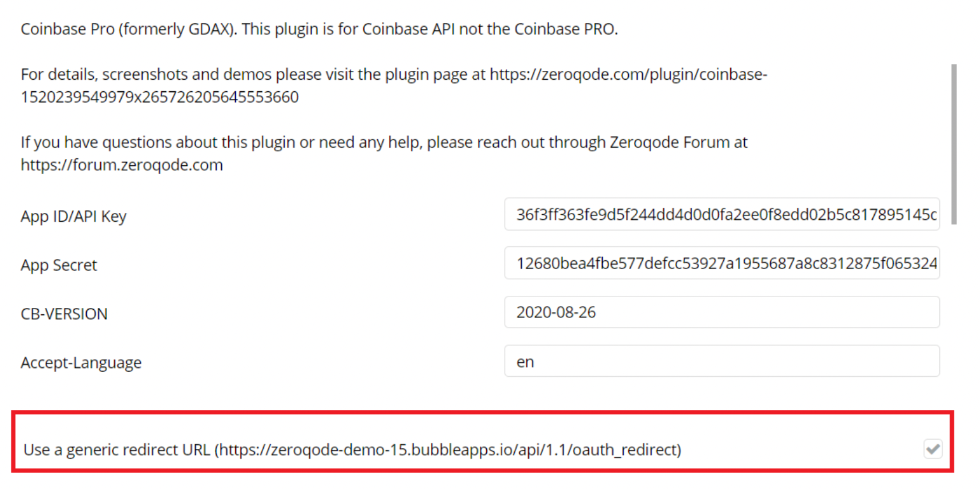Click the Accept-Language label
This screenshot has height=489, width=980.
pos(81,362)
